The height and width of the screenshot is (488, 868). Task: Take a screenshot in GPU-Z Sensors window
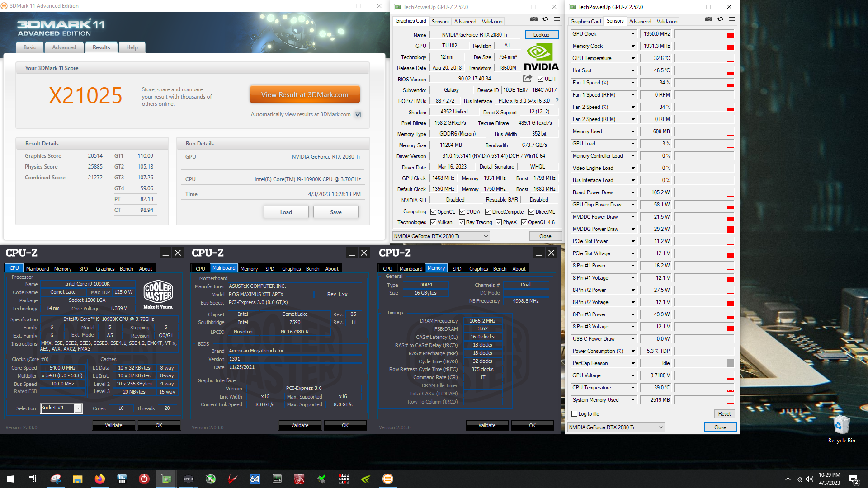pyautogui.click(x=709, y=19)
